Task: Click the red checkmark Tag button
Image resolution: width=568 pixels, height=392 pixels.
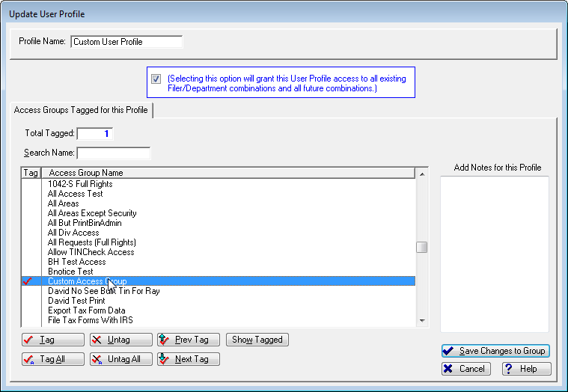Action: point(52,340)
